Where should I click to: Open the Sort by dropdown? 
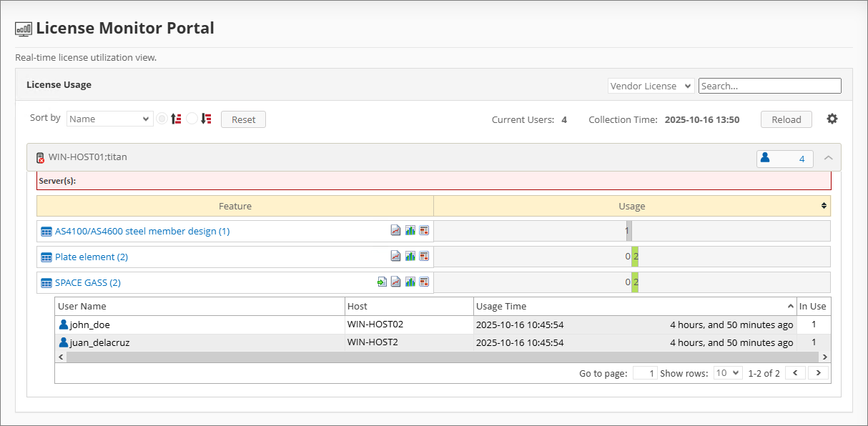tap(109, 118)
